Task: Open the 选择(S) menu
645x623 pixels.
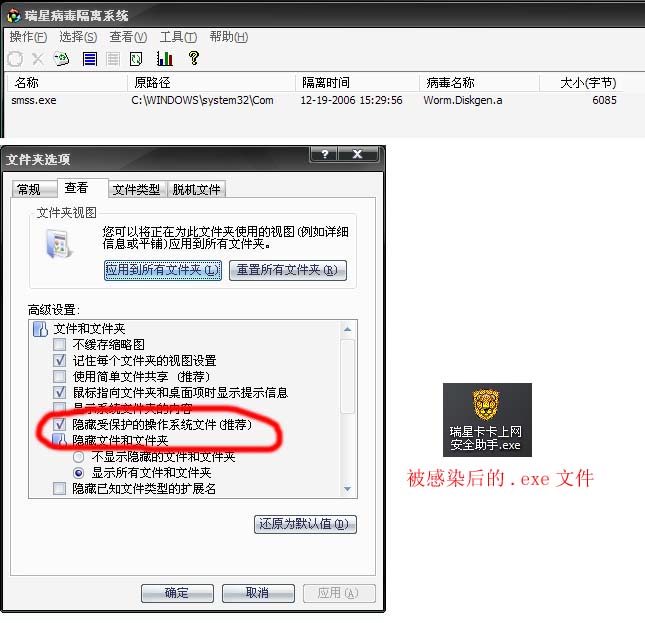Action: [x=78, y=37]
